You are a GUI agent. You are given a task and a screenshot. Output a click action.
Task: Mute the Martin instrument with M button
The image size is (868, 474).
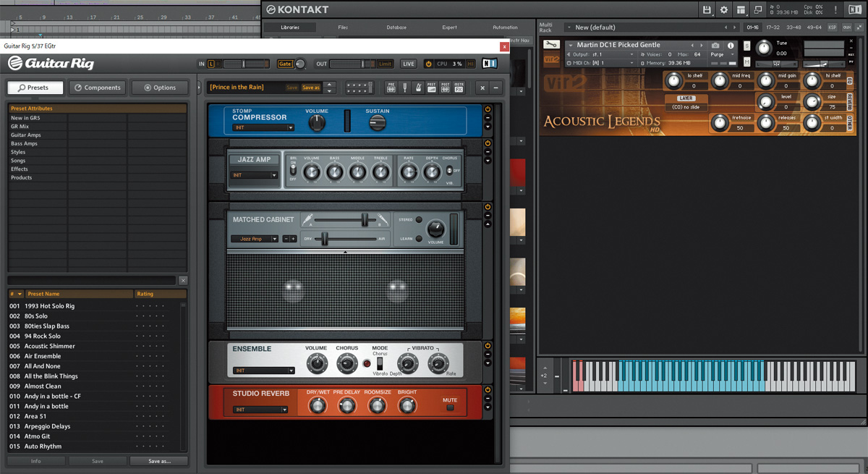click(747, 62)
